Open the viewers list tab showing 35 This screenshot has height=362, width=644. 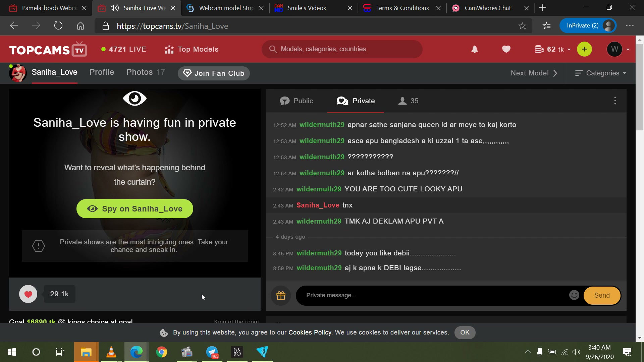[x=408, y=101]
